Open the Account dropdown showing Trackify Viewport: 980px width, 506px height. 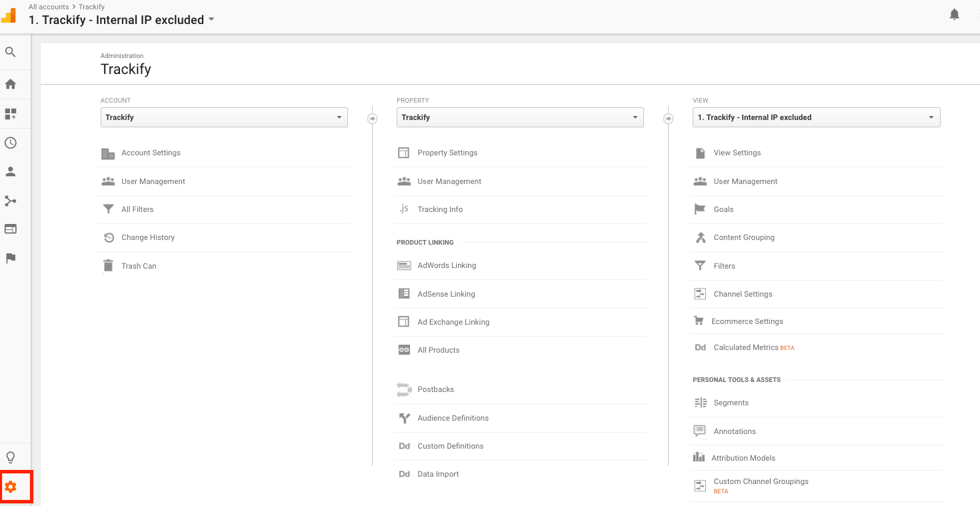[x=224, y=117]
